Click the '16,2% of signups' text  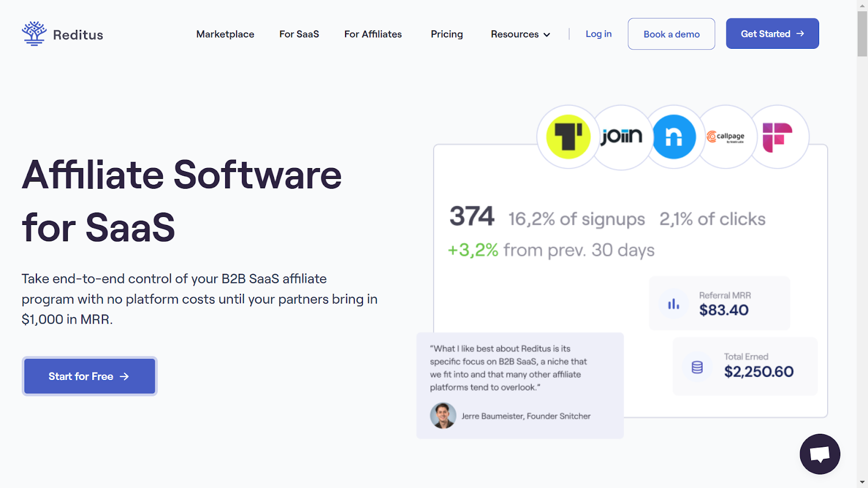point(577,219)
